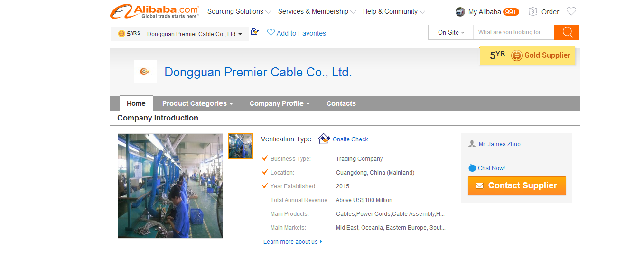
Task: Click the contact person avatar icon
Action: pyautogui.click(x=472, y=144)
